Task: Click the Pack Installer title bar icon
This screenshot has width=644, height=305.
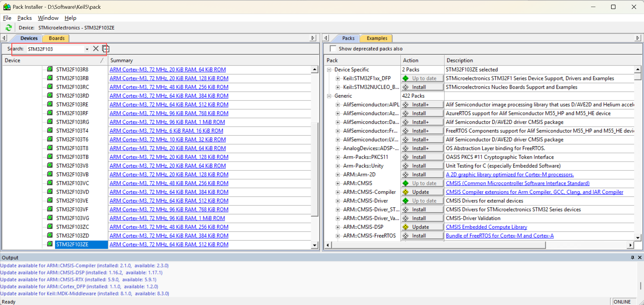Action: [7, 7]
